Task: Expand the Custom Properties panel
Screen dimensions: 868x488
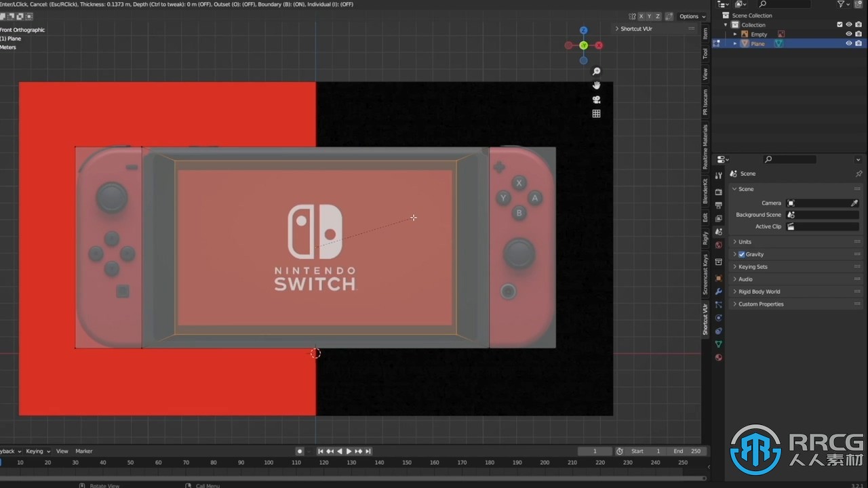Action: click(x=797, y=304)
